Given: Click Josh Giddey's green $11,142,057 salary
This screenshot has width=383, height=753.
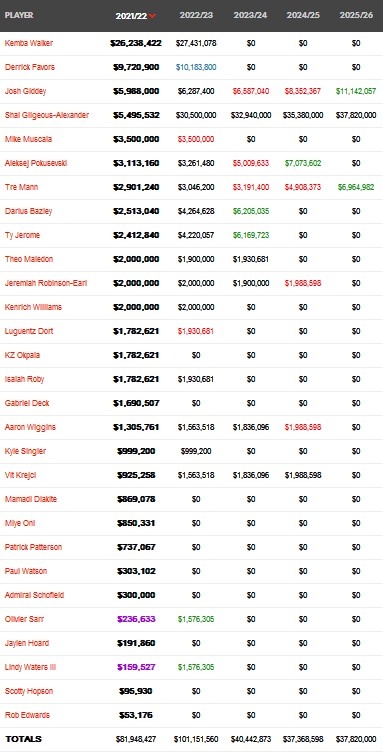Looking at the screenshot, I should (356, 91).
